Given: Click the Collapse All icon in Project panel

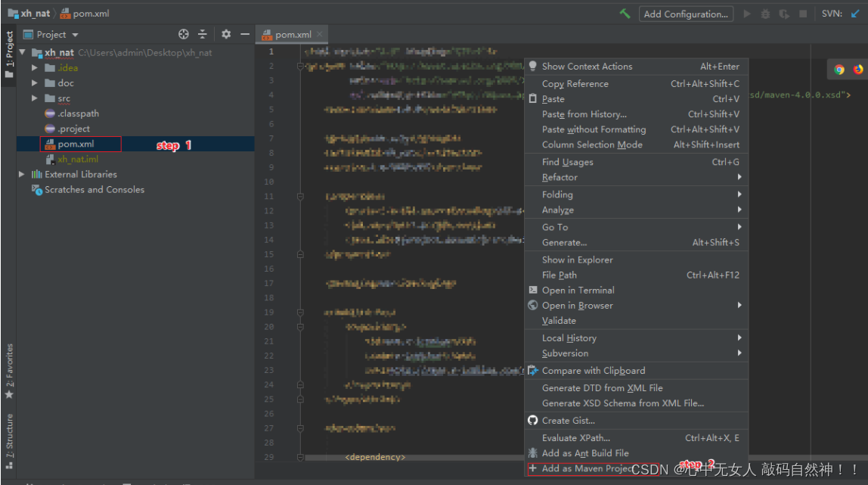Looking at the screenshot, I should coord(203,34).
